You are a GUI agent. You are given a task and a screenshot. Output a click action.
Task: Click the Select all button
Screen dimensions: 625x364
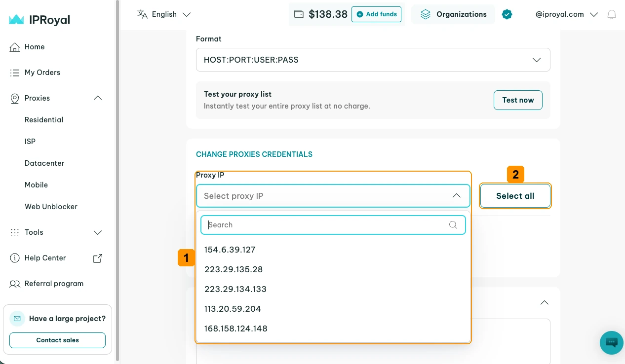[x=515, y=196]
